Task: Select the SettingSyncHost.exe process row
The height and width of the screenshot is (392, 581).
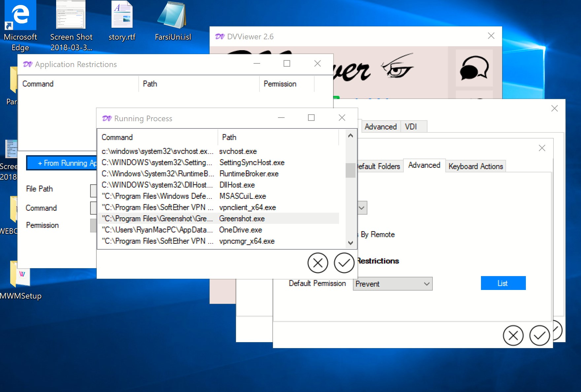Action: [x=219, y=162]
